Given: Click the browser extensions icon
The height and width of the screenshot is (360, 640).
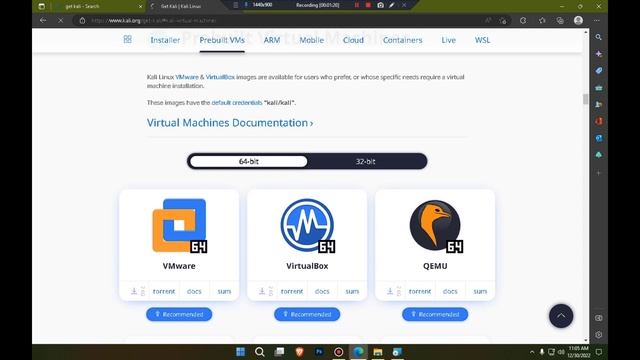Looking at the screenshot, I should point(523,20).
